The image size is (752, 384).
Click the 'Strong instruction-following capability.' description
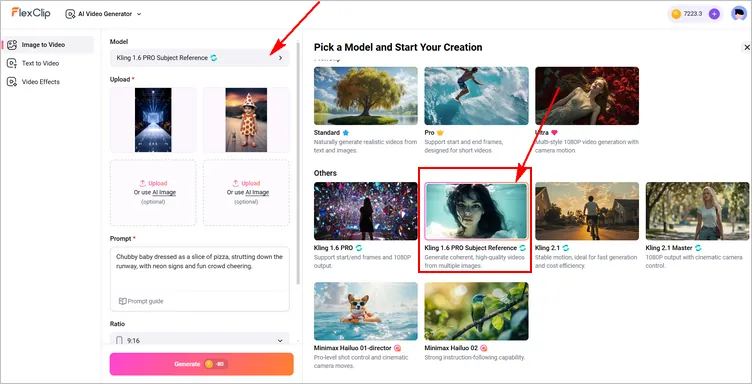tap(475, 357)
